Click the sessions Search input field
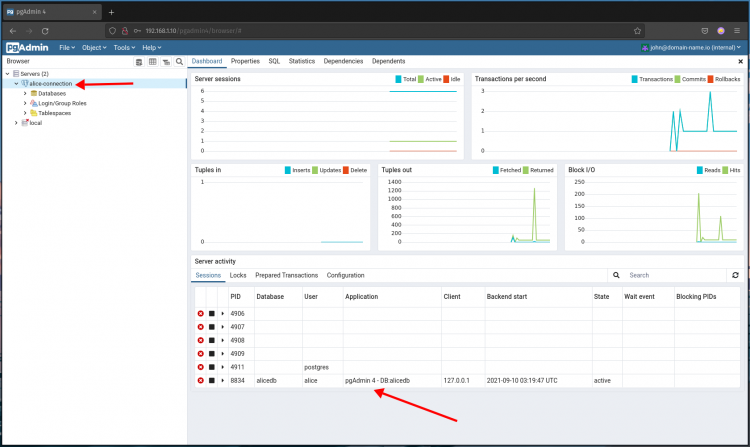 coord(676,275)
